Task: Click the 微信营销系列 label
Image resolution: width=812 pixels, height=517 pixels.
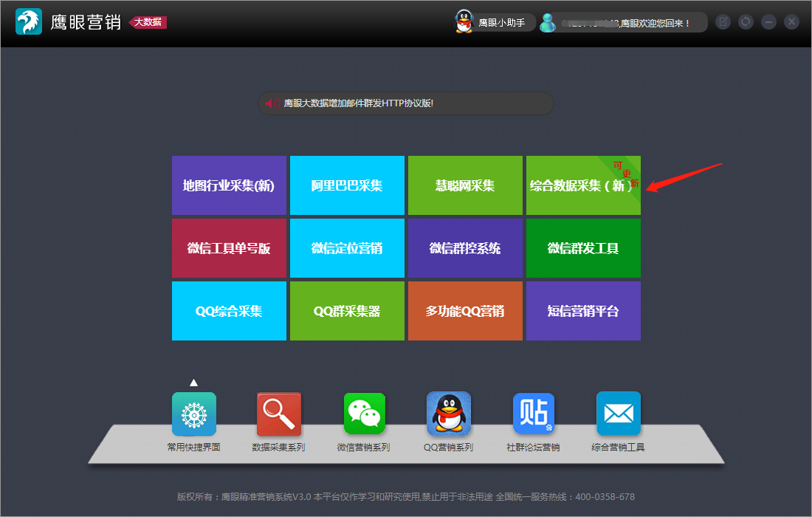Action: click(x=363, y=447)
